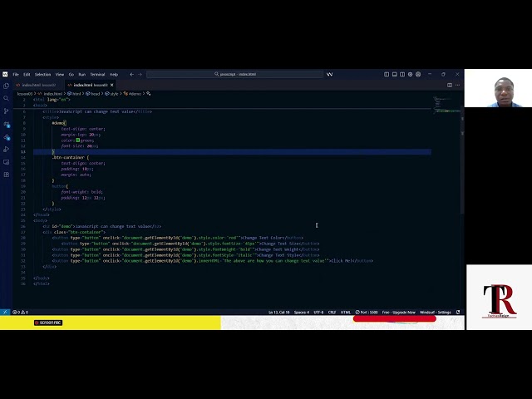532x399 pixels.
Task: Click the #demo selector on line 8
Action: tap(57, 123)
